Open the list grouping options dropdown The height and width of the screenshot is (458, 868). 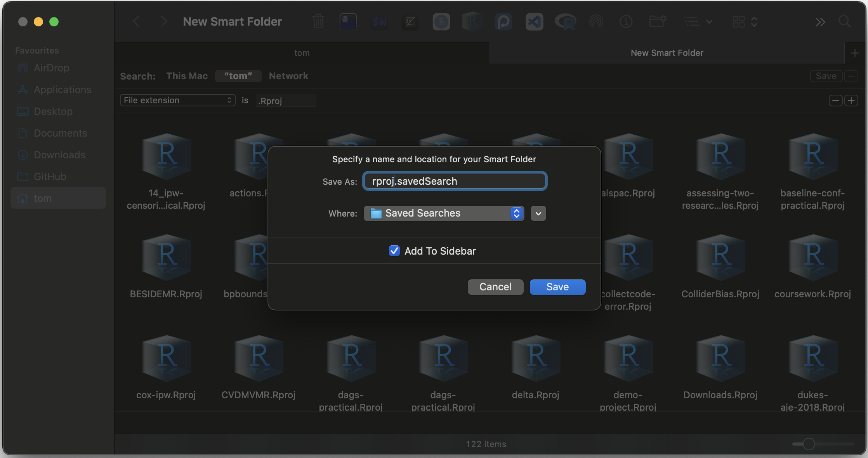point(698,22)
